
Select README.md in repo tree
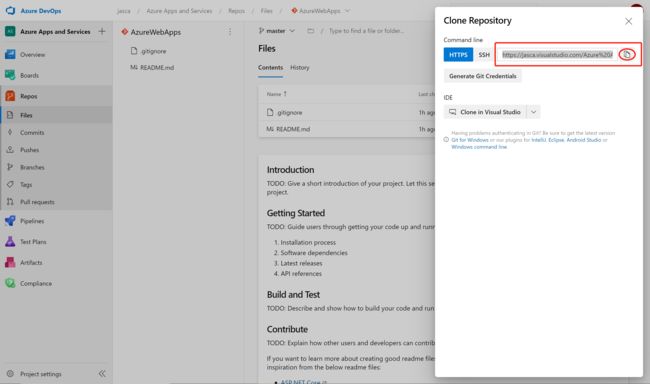[x=152, y=67]
